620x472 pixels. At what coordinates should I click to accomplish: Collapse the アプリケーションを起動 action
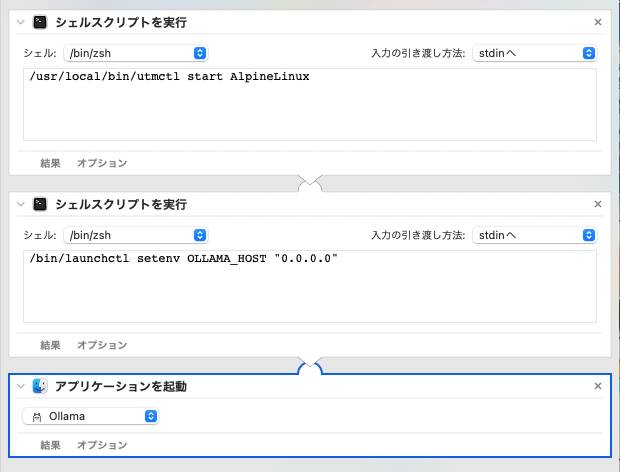tap(20, 386)
